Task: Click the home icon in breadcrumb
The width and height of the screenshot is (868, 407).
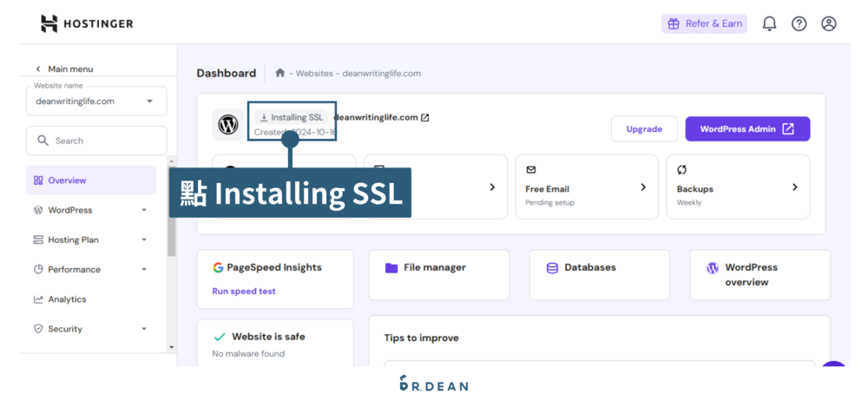Action: tap(279, 73)
